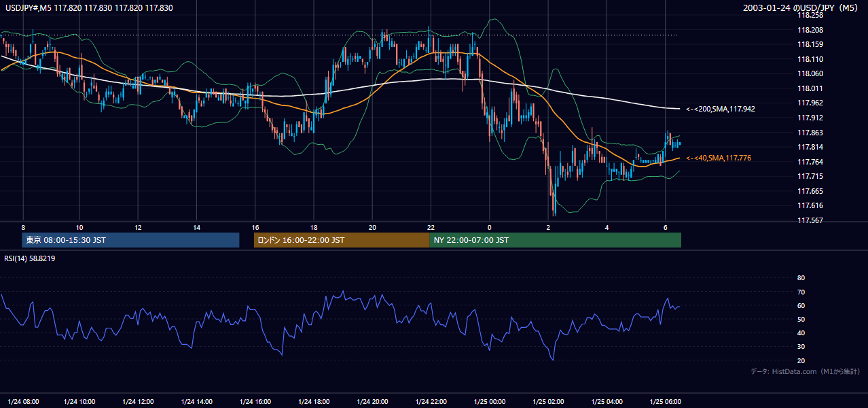Click RSI axis level 50
Viewport: 868px width, 408px height.
[801, 319]
